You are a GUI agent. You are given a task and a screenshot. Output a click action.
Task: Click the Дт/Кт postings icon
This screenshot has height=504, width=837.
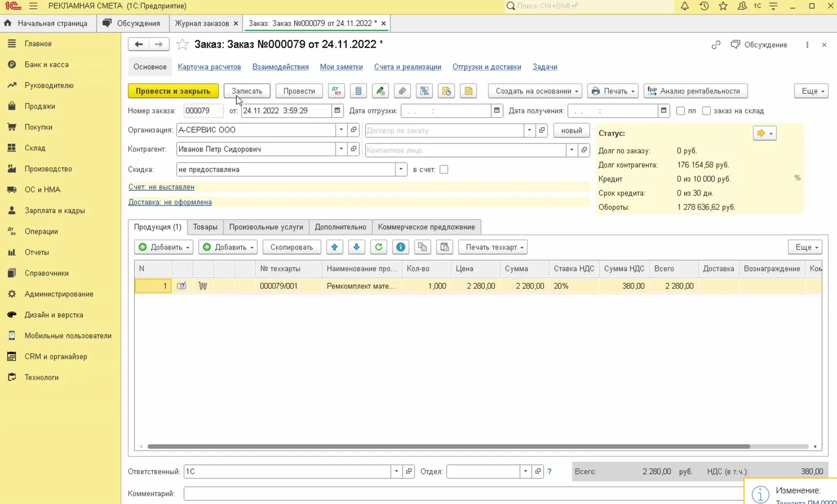point(336,91)
